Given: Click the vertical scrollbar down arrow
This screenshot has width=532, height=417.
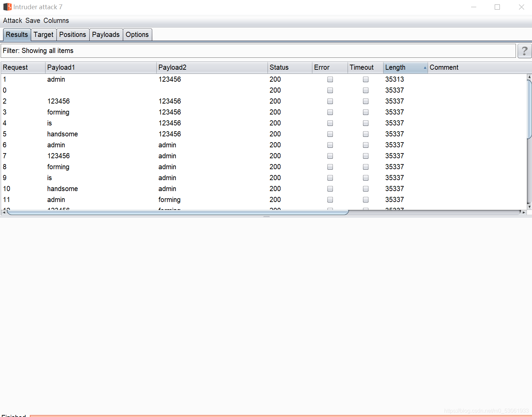Looking at the screenshot, I should click(x=529, y=207).
